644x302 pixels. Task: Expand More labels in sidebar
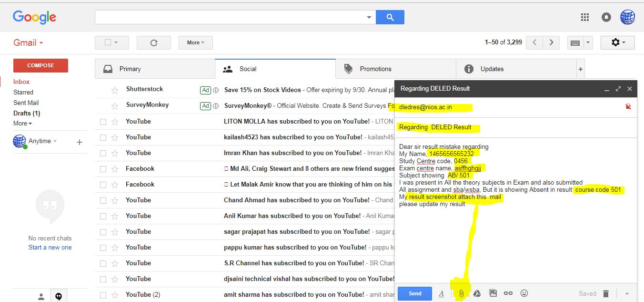tap(22, 123)
